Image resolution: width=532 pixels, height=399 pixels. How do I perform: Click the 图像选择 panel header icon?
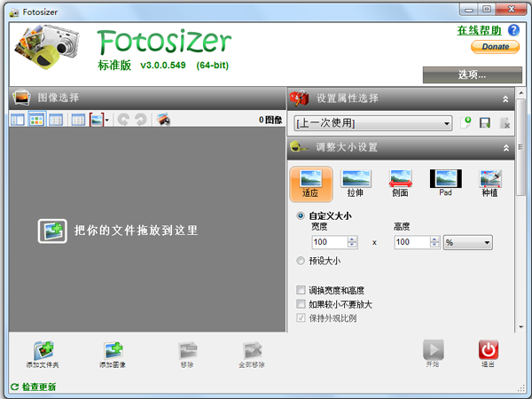click(x=21, y=98)
